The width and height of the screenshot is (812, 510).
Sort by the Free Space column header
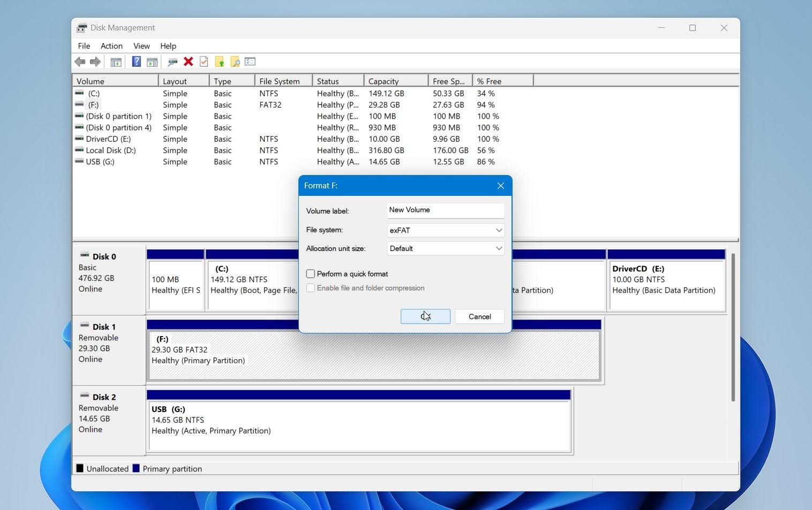tap(450, 81)
